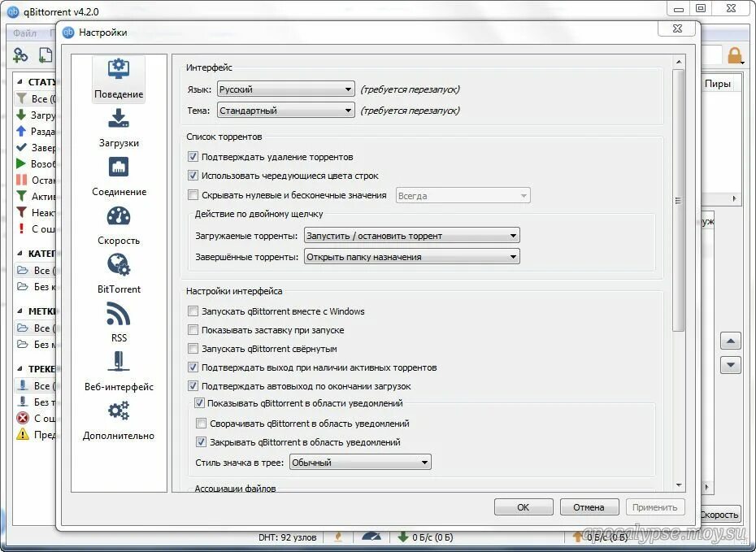Click the qBittorrent logo in Настройки title

tap(68, 33)
